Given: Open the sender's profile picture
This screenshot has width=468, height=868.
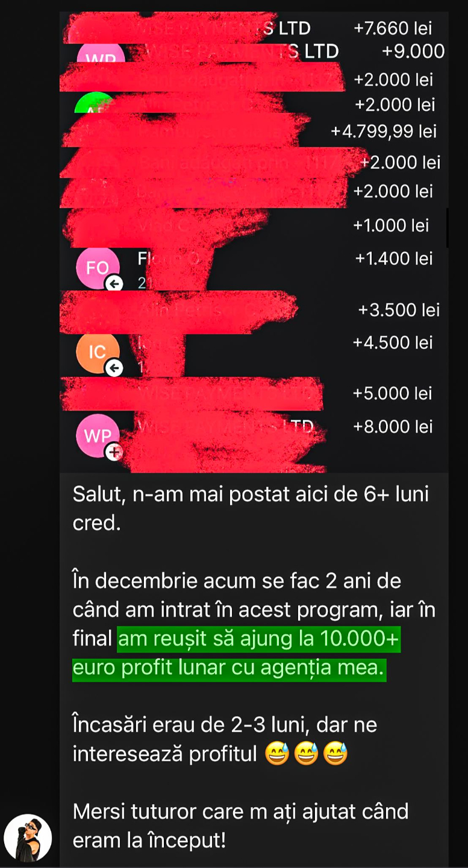Looking at the screenshot, I should tap(28, 838).
